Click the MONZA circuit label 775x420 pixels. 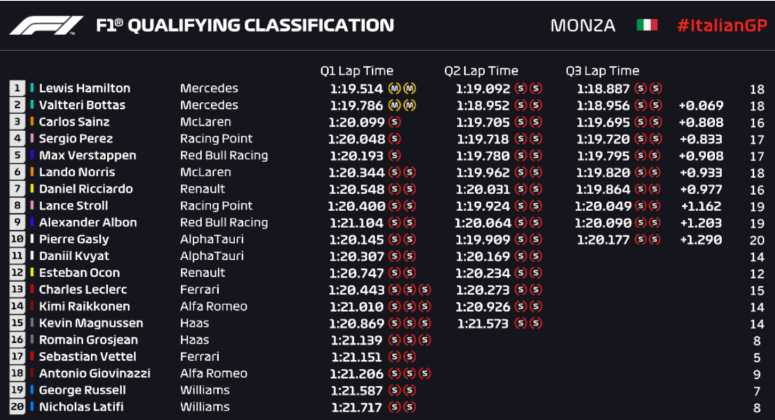pos(583,25)
